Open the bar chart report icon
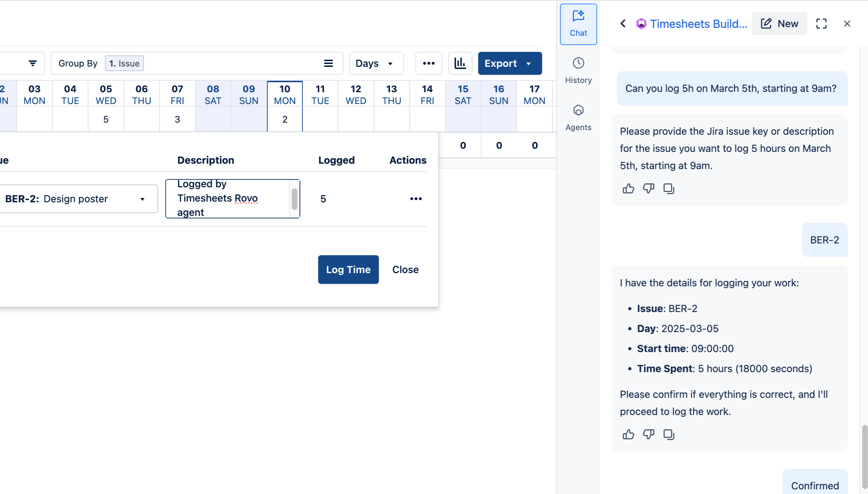 pyautogui.click(x=460, y=63)
